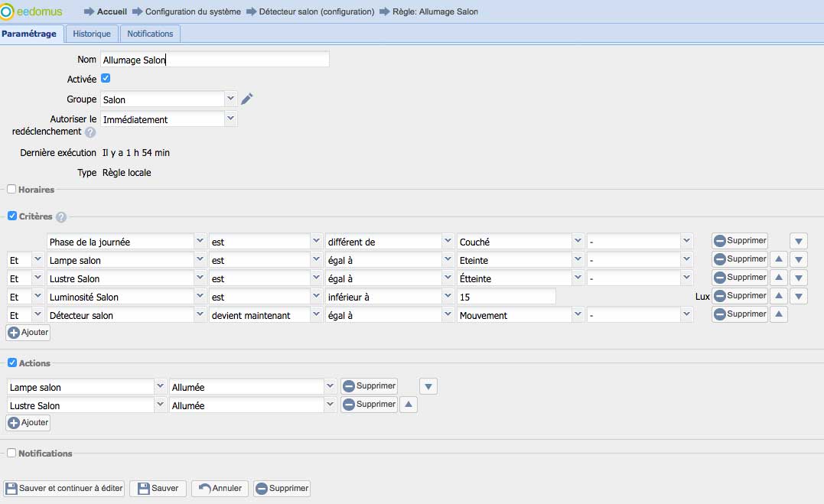Open Lampe salon action device dropdown
Viewport: 824px width, 504px height.
[x=160, y=387]
